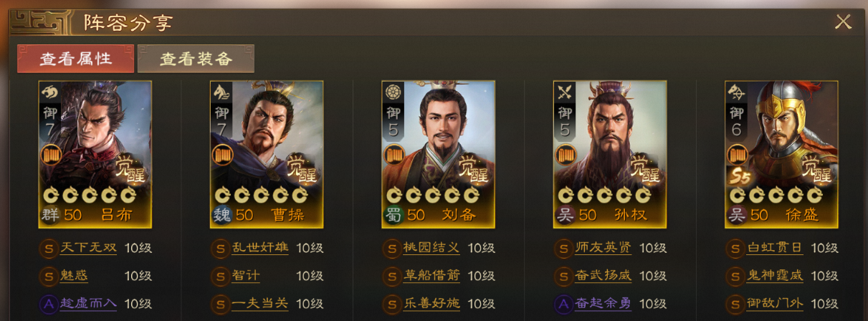Open the 白虹贯日 skill details

tap(775, 249)
